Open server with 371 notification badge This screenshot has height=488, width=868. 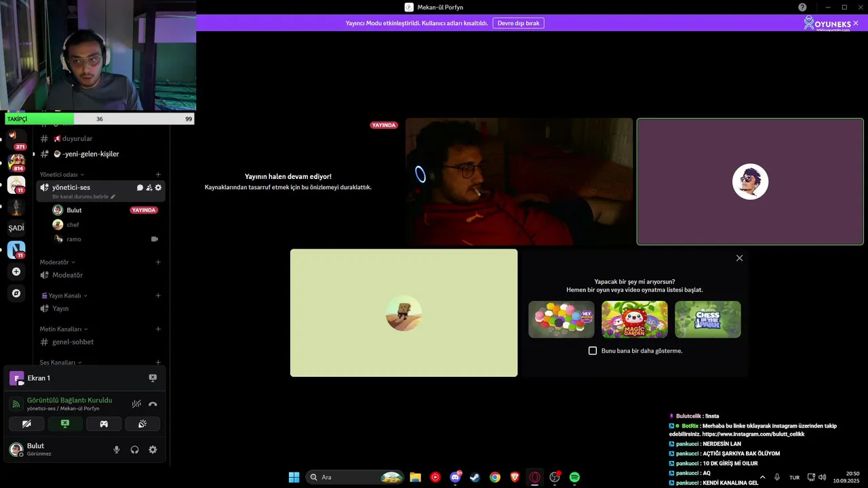tap(16, 139)
